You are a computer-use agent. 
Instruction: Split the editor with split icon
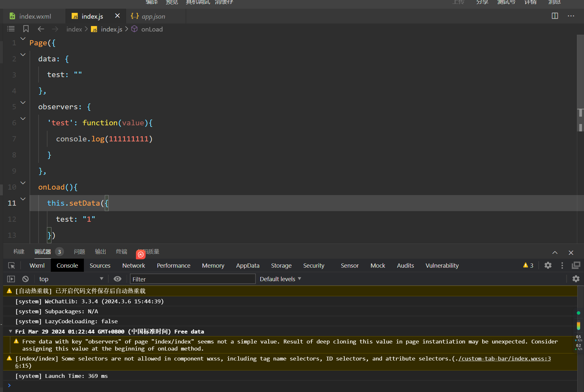[x=555, y=16]
